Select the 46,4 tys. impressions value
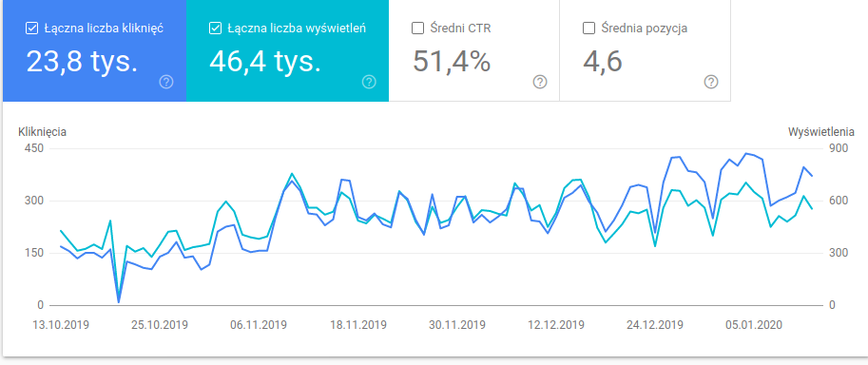 (x=265, y=62)
